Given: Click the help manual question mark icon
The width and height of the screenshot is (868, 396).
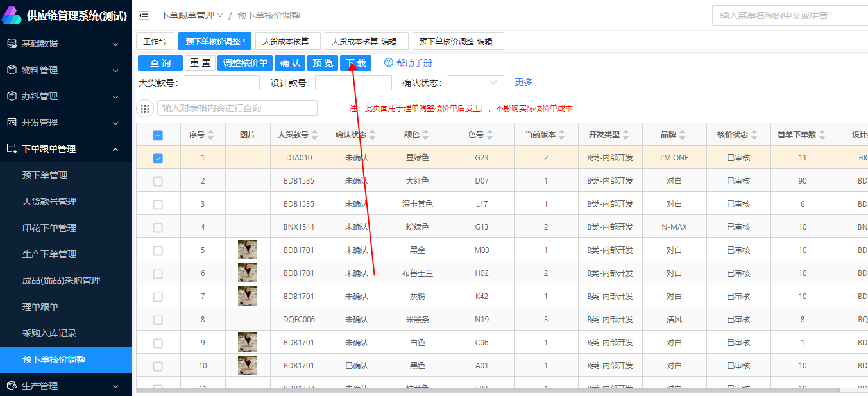Looking at the screenshot, I should [388, 63].
